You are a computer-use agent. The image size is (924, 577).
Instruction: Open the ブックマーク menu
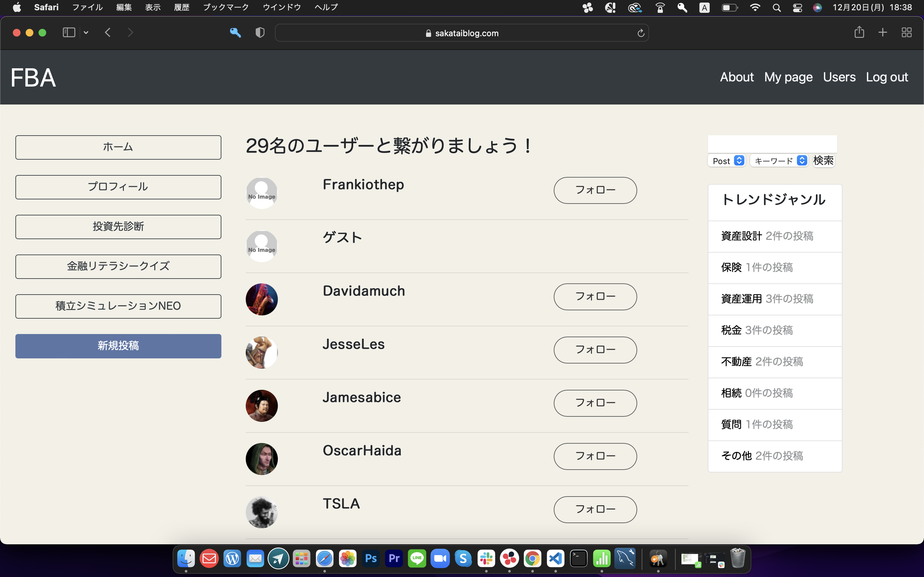(226, 7)
